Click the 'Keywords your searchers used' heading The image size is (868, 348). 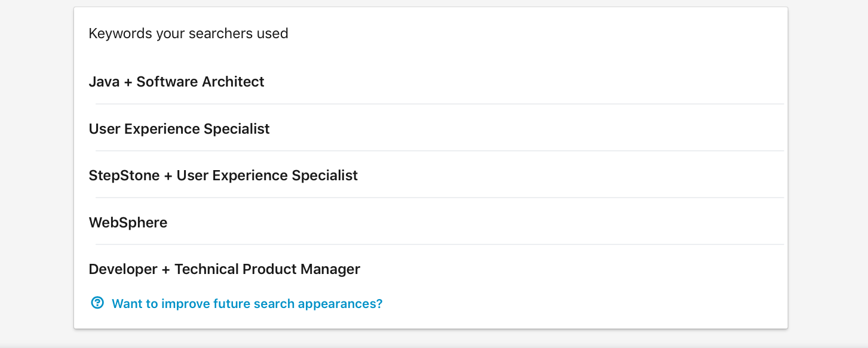pyautogui.click(x=188, y=33)
